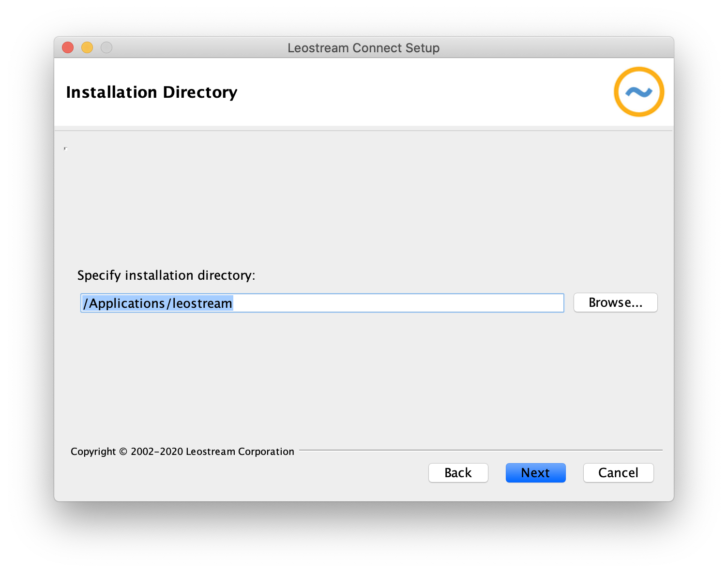Click the "Specify installation directory:" label

166,275
